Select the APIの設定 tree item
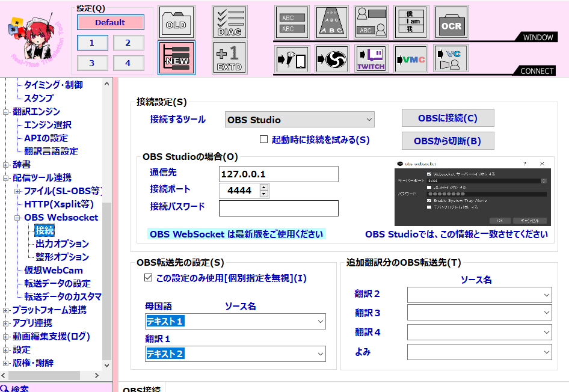Image resolution: width=569 pixels, height=392 pixels. pos(46,138)
